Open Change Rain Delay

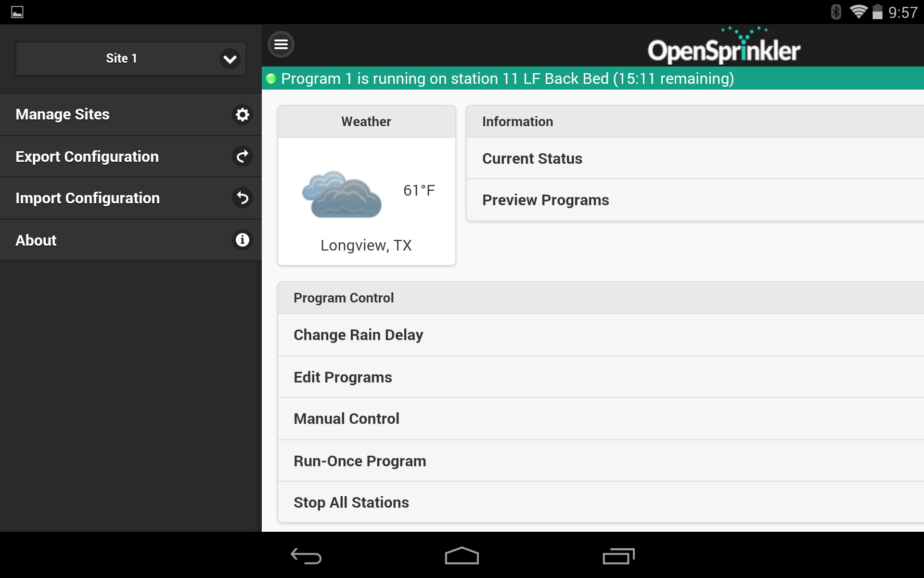tap(358, 334)
